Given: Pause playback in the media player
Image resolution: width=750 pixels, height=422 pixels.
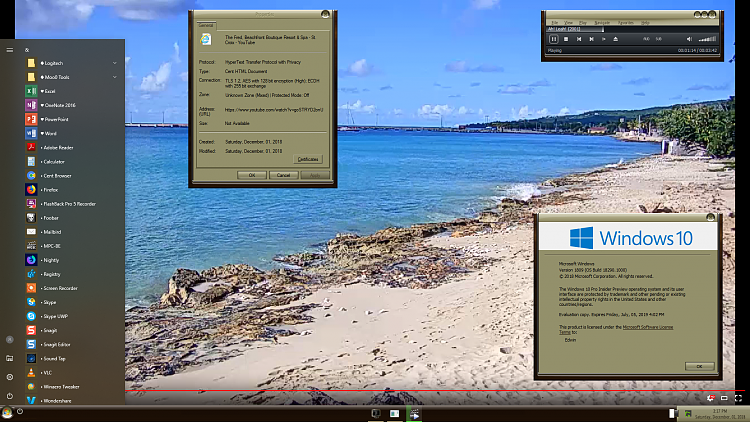Looking at the screenshot, I should pos(553,39).
